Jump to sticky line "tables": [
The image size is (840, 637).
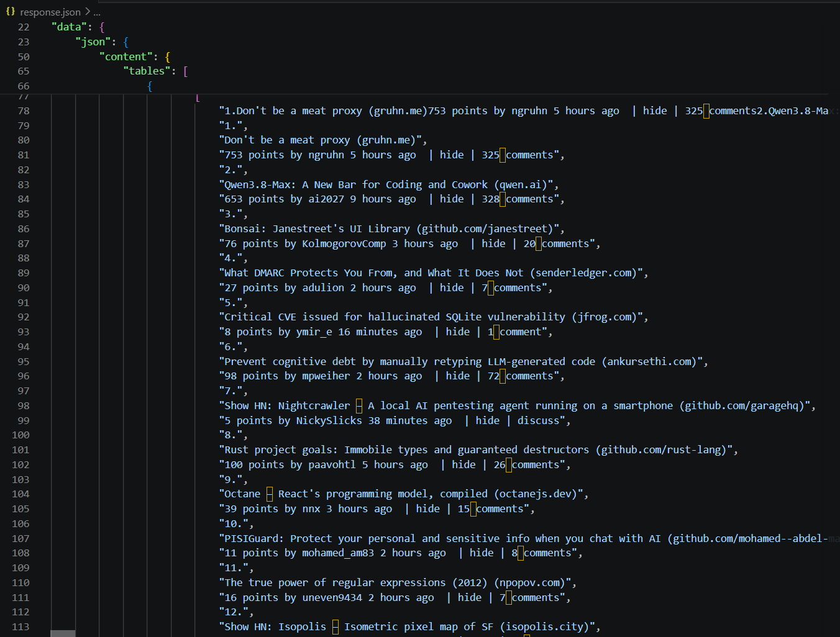(x=155, y=71)
